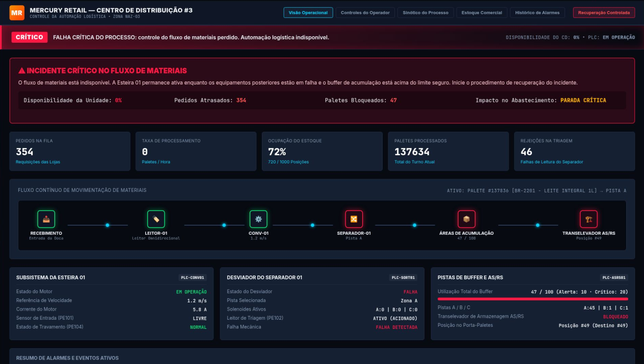Click the "FALHA DETECTADA" mechanical fault value
Screen dimensions: 644x364
397,327
